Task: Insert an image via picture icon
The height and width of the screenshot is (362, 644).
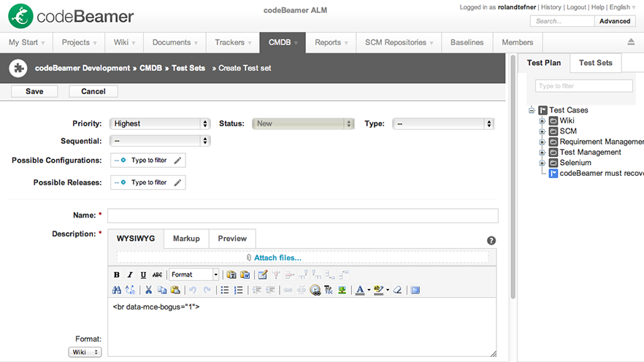Action: point(342,290)
